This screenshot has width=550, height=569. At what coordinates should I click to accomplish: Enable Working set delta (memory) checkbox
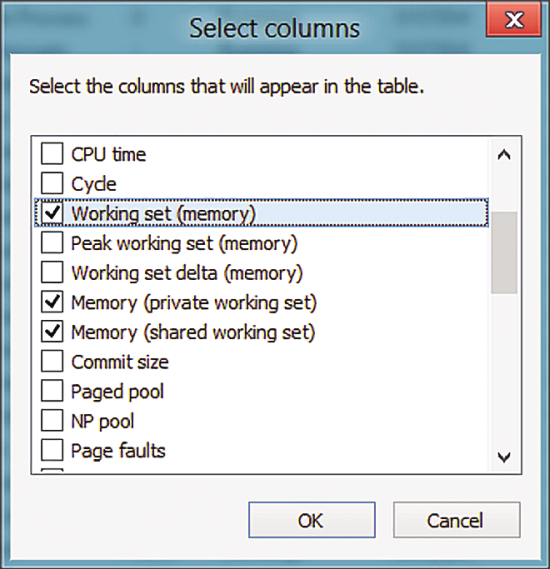click(52, 272)
